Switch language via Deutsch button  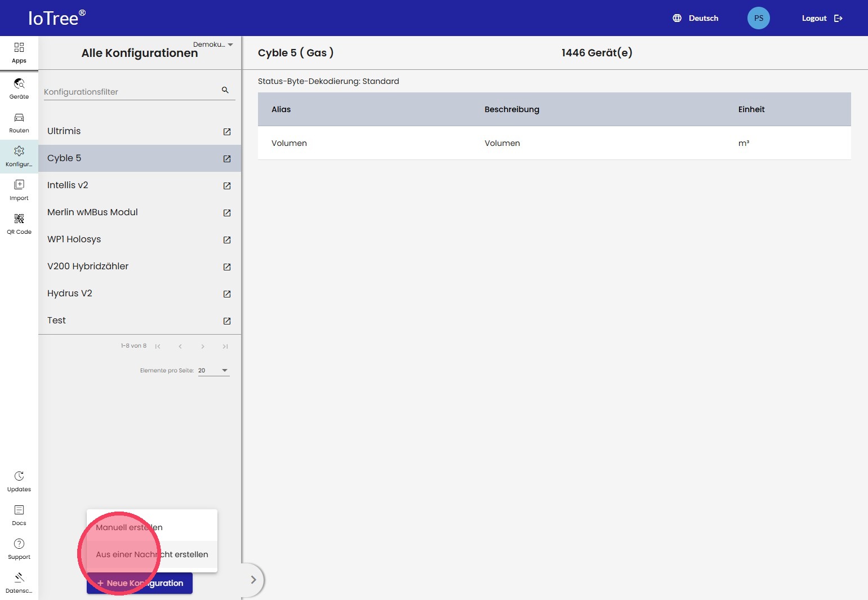coord(696,18)
